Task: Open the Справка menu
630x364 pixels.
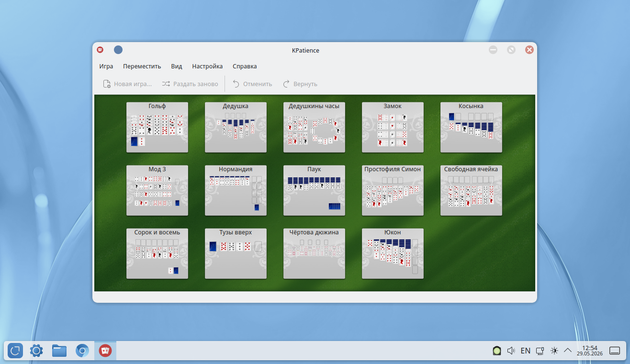Action: point(245,66)
